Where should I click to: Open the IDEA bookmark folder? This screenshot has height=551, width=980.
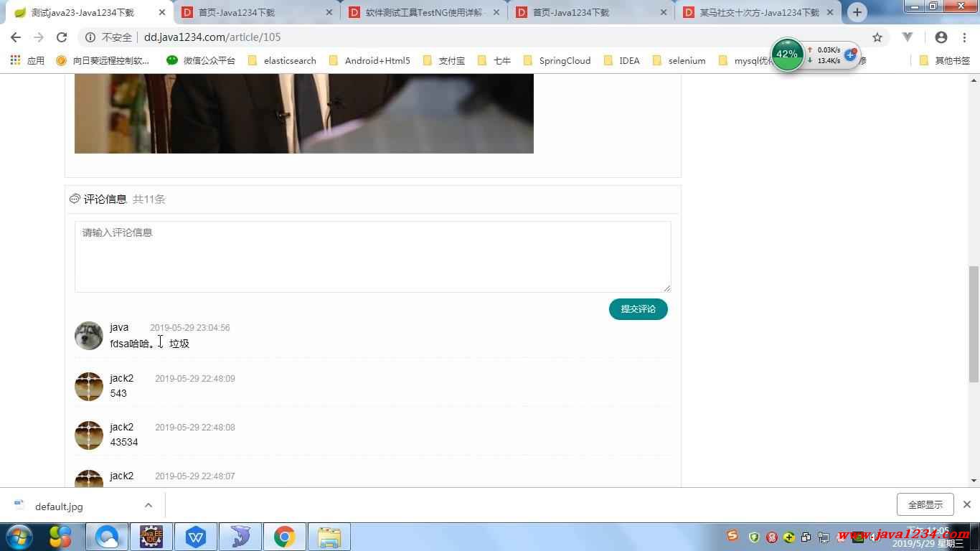point(622,60)
